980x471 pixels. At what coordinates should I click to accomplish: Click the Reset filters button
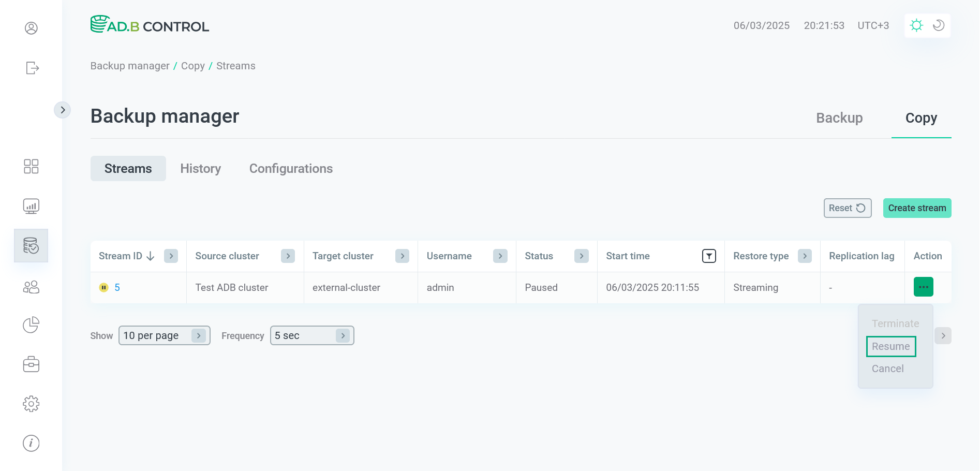coord(848,208)
